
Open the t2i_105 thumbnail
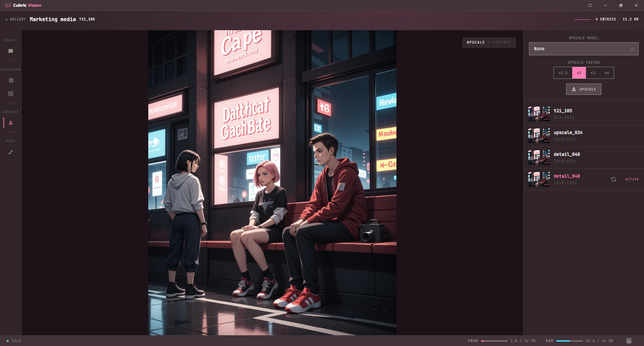coord(539,114)
